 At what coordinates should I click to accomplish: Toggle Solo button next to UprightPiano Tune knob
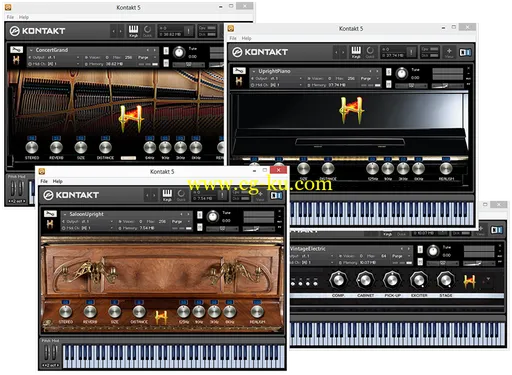click(x=389, y=72)
